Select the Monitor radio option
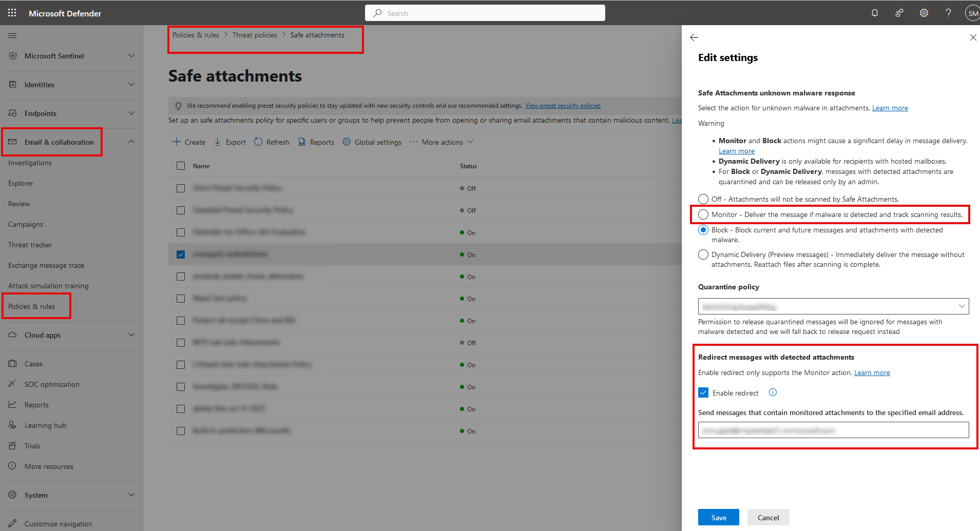 (703, 214)
